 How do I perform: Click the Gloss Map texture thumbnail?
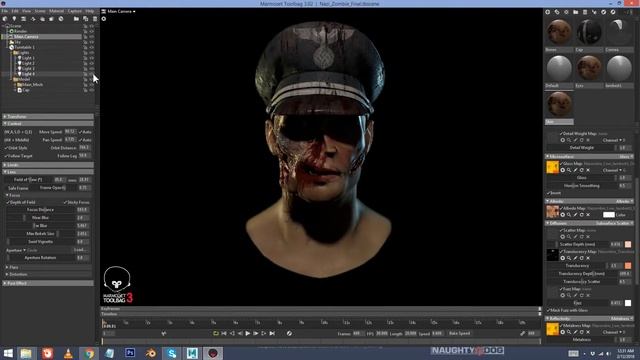coord(552,167)
